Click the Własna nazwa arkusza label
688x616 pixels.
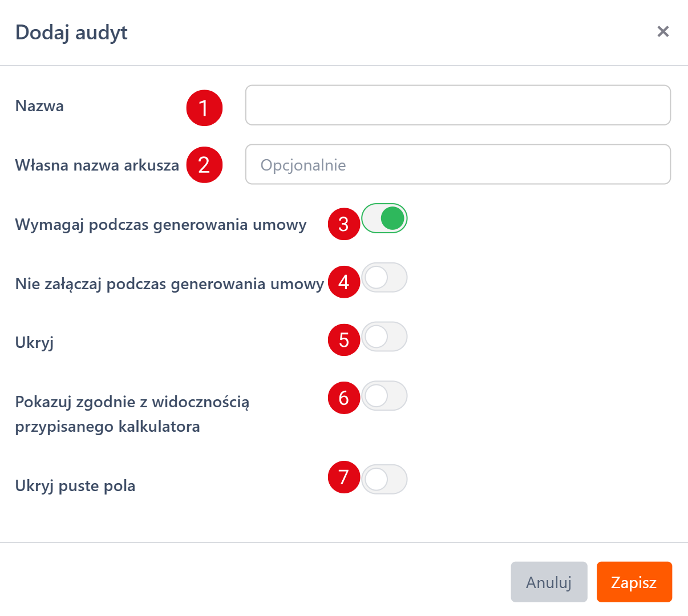point(97,165)
